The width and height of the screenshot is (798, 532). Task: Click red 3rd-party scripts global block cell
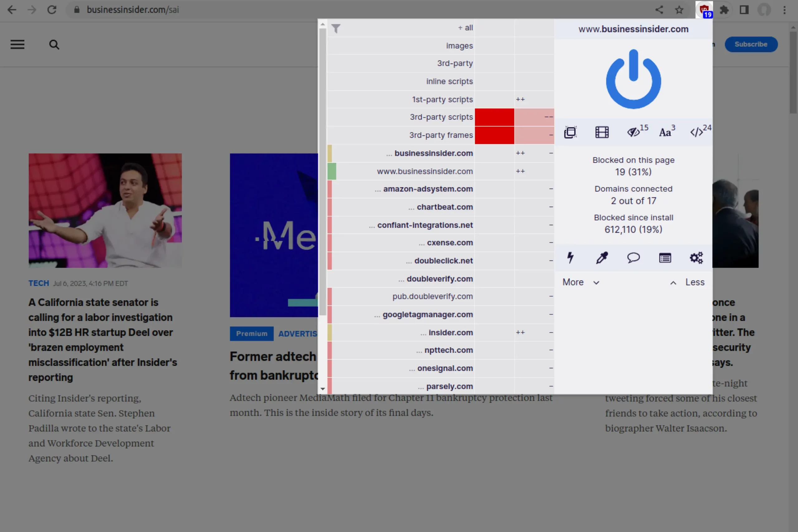click(494, 117)
